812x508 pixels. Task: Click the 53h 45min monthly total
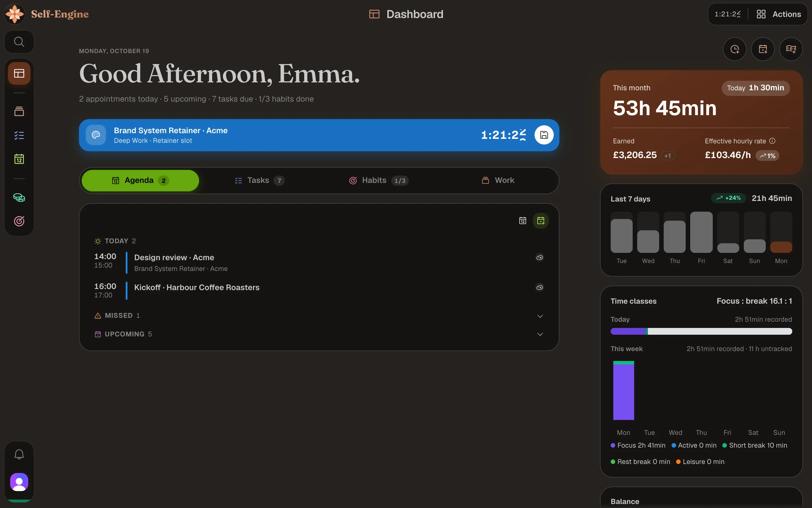pos(664,108)
